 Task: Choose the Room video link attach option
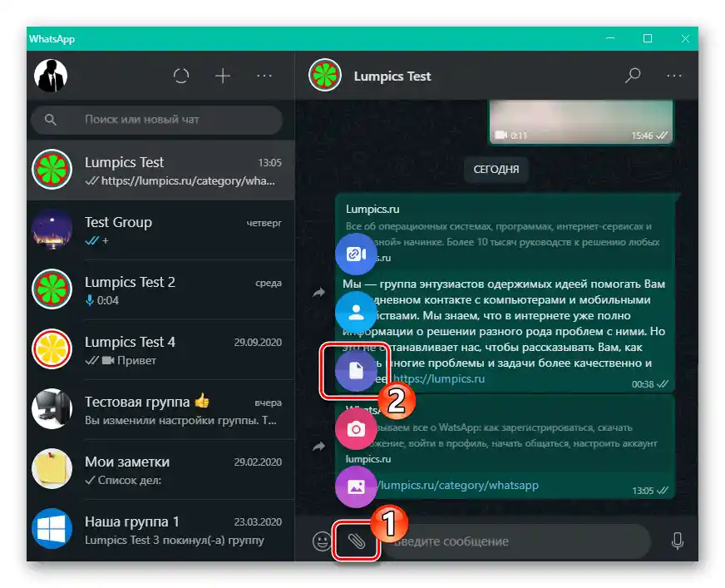[356, 254]
